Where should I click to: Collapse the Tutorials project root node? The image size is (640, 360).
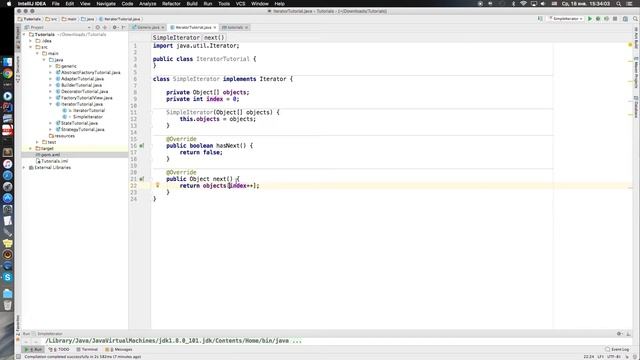(x=24, y=35)
